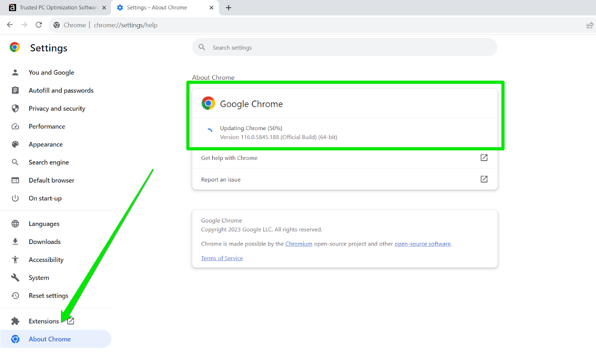Viewport: 596px width, 364px height.
Task: Open the Terms of Service link
Action: tap(222, 258)
